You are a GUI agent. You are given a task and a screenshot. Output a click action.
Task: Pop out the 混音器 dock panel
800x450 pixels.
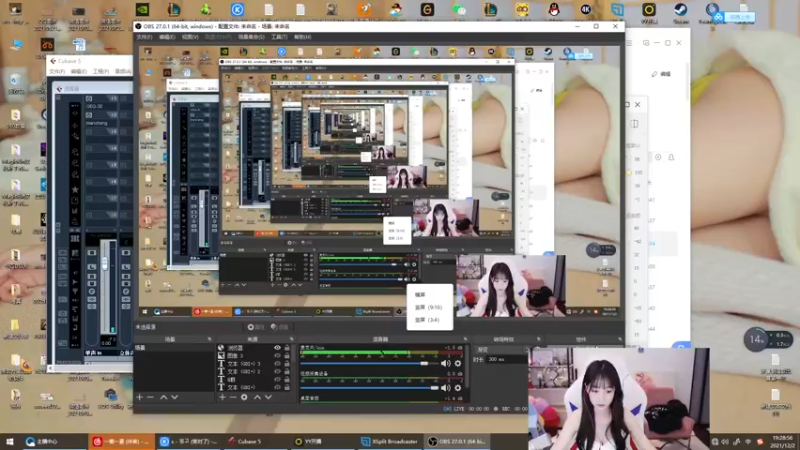coord(465,339)
